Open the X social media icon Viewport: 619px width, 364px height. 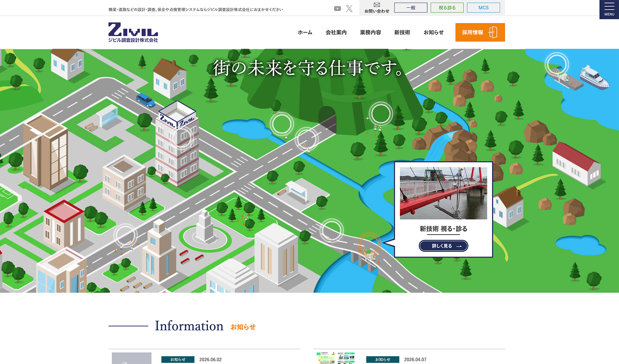point(349,9)
